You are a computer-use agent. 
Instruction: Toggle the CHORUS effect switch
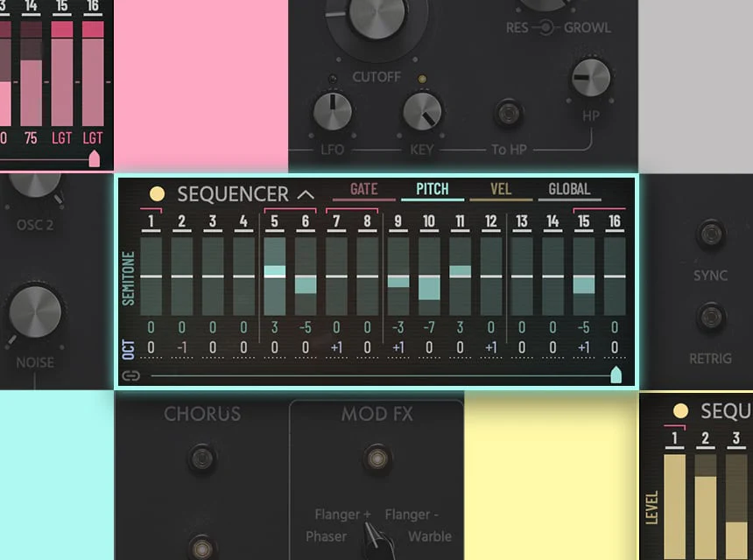[x=202, y=458]
